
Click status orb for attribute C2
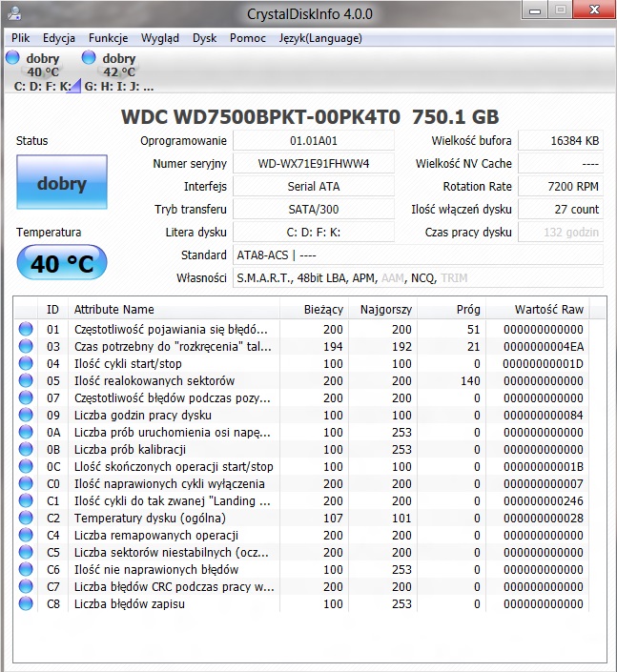tap(26, 518)
